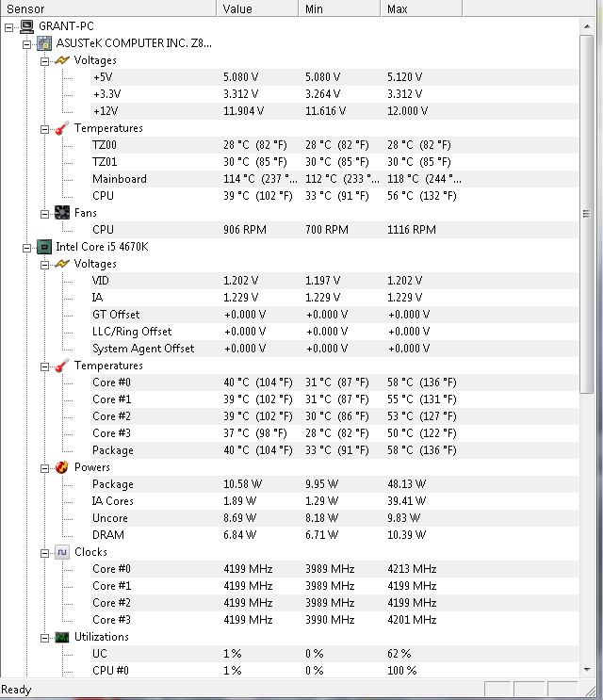
Task: Collapse the Utilizations group
Action: (x=44, y=639)
